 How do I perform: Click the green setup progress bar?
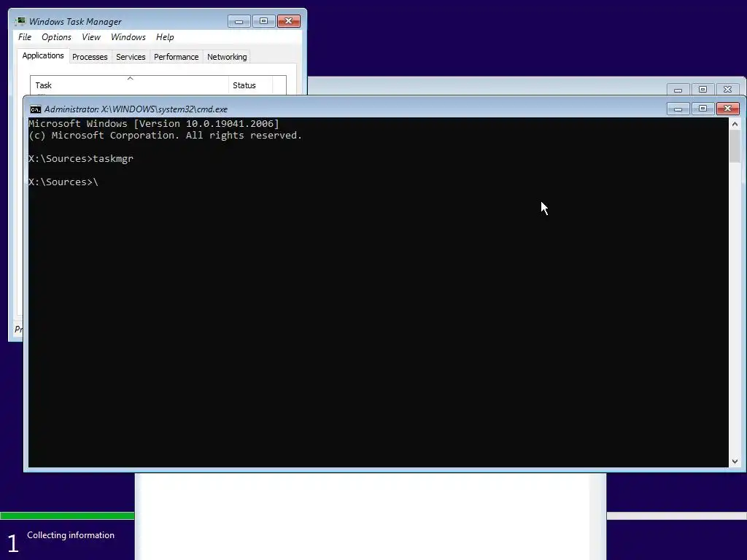[67, 516]
